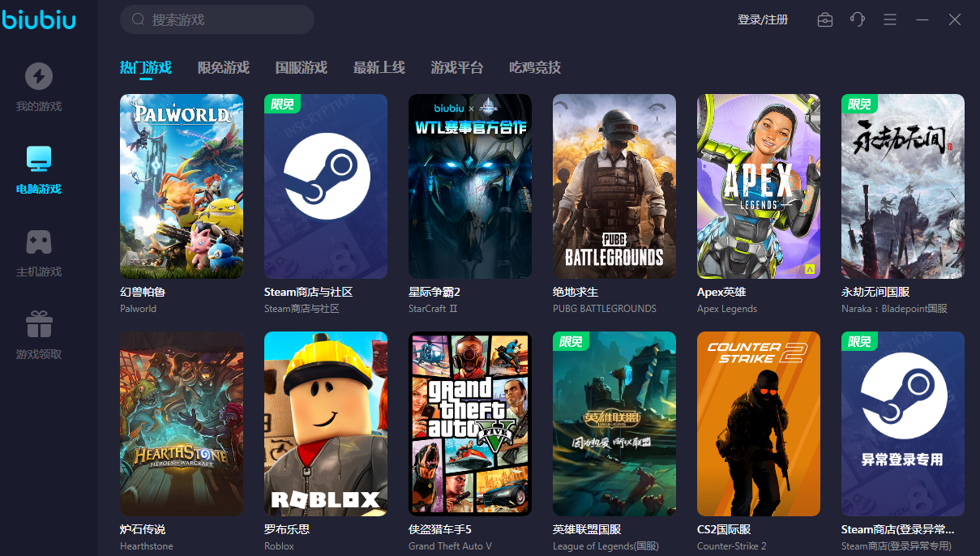This screenshot has height=556, width=980.
Task: Click 我的游戏 sidebar label
Action: tap(39, 106)
